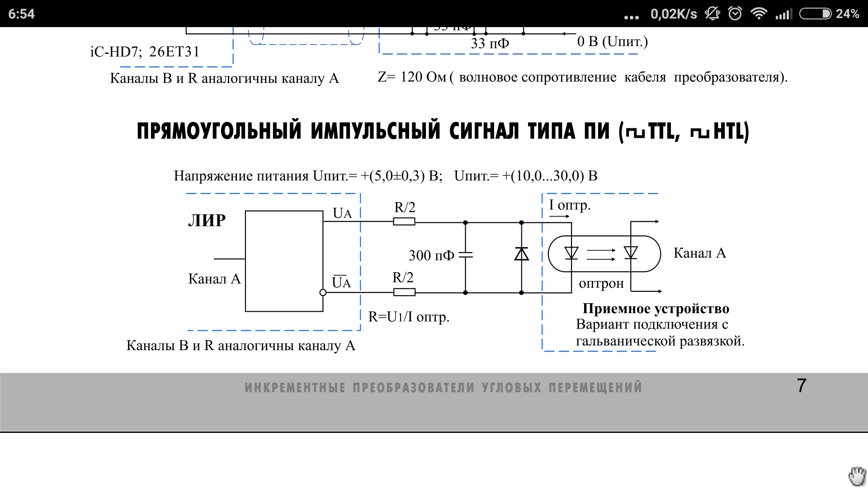Click the ЛИР encoder block rectangle

(284, 261)
